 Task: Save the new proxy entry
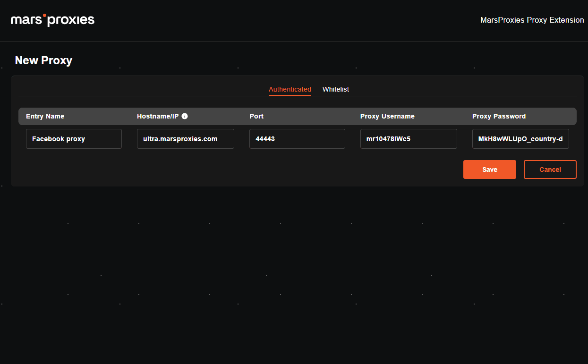tap(489, 169)
